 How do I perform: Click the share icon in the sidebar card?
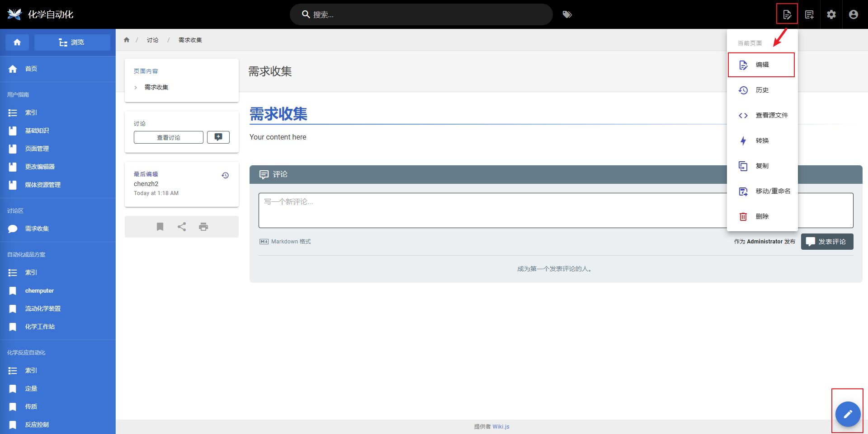[182, 227]
